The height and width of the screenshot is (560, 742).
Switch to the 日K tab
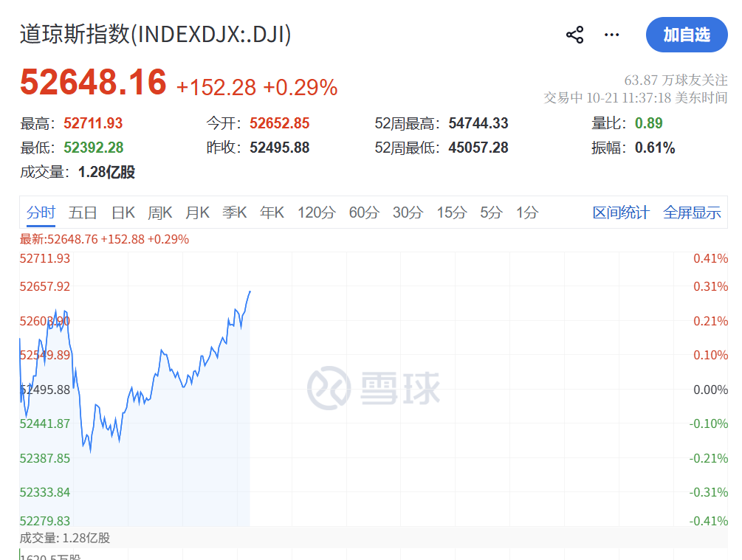(123, 212)
